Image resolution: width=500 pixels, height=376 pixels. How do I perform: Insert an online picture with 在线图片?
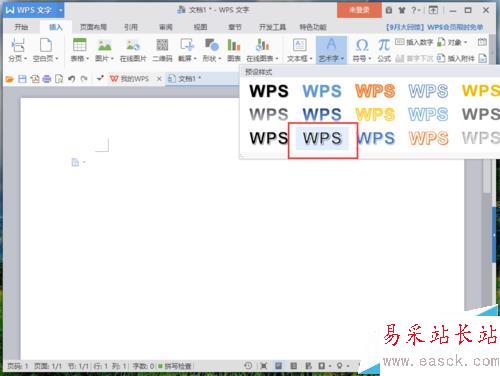tap(133, 50)
